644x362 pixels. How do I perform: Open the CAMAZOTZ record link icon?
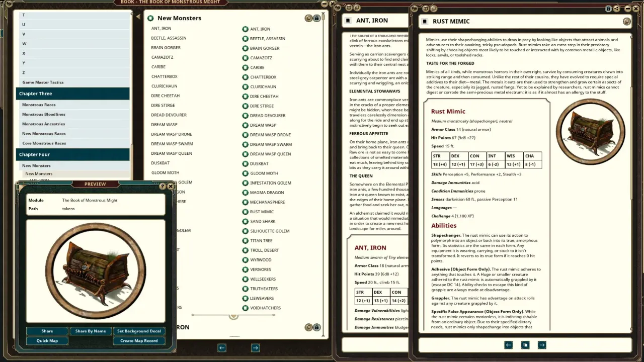pos(245,58)
